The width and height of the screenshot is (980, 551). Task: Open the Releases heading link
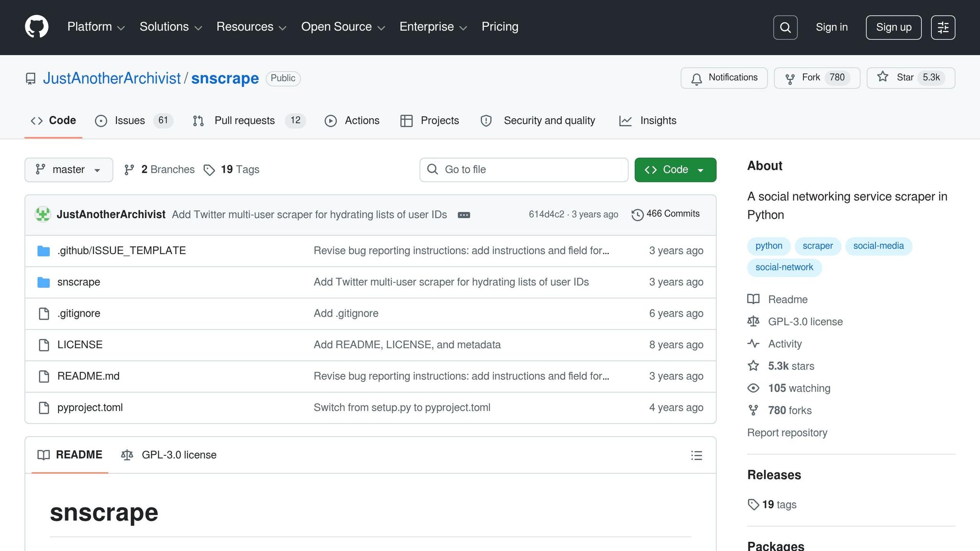click(x=774, y=475)
